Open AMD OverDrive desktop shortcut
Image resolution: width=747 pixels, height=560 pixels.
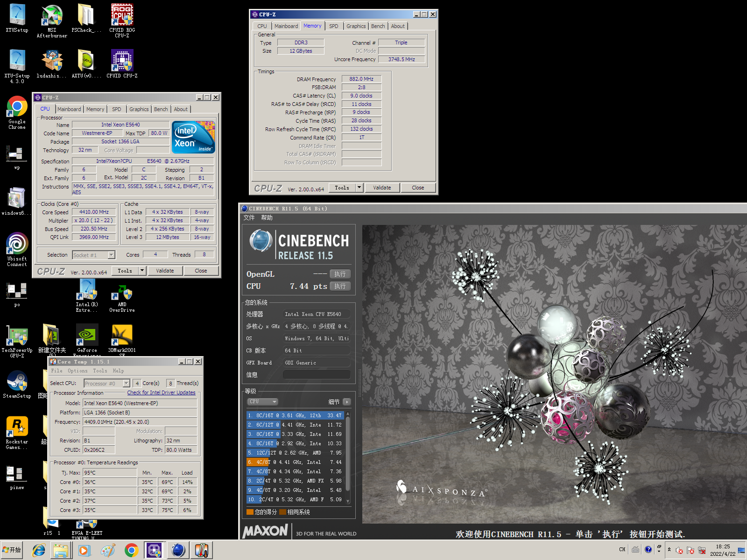(122, 300)
